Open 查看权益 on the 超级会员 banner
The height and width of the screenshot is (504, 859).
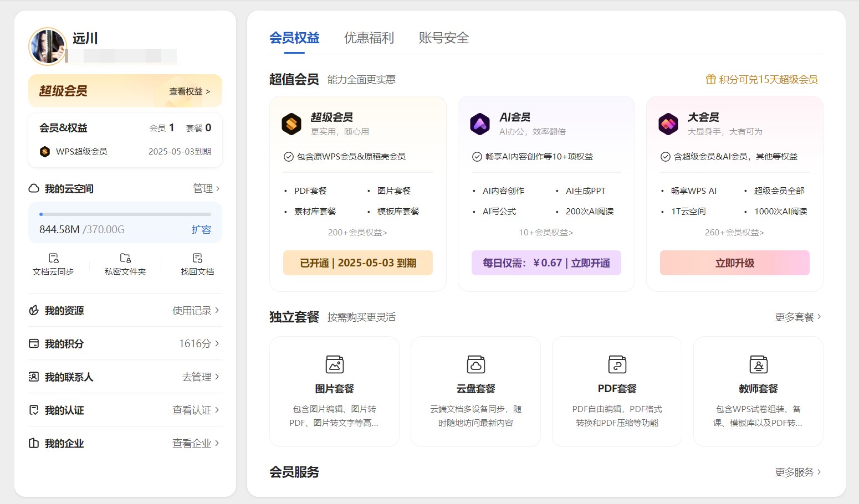(190, 91)
